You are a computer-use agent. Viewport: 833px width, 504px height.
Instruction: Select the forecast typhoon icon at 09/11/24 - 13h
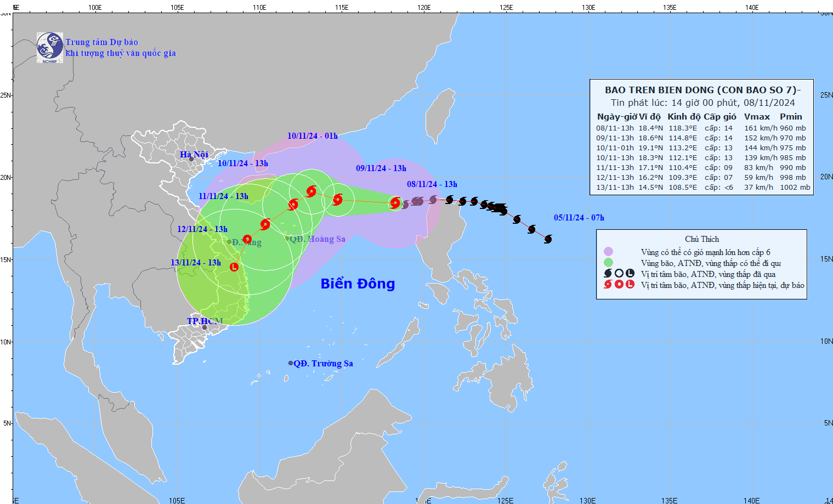click(337, 200)
